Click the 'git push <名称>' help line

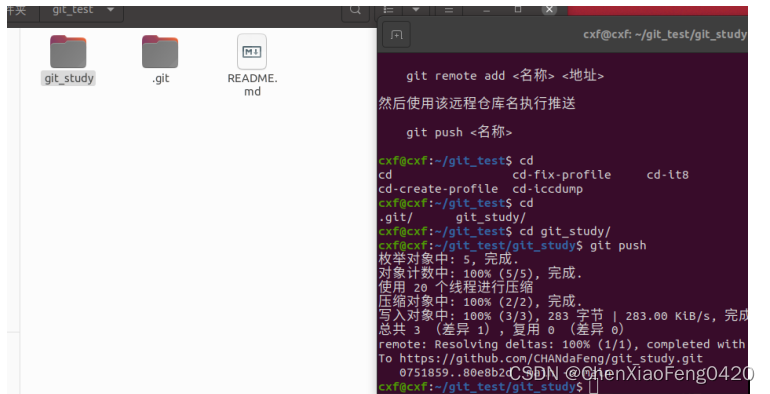(x=459, y=132)
